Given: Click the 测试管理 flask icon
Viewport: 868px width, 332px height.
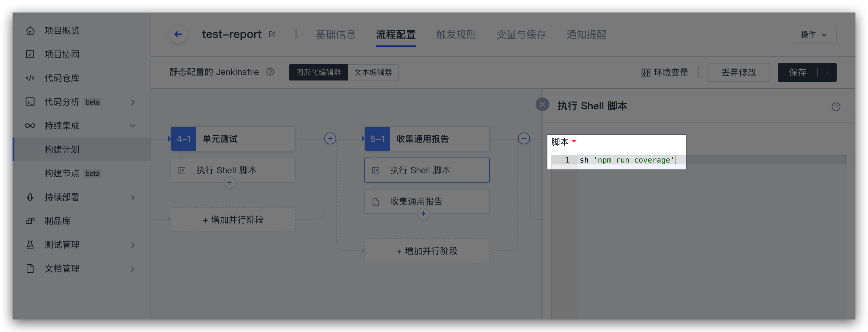Looking at the screenshot, I should 30,245.
